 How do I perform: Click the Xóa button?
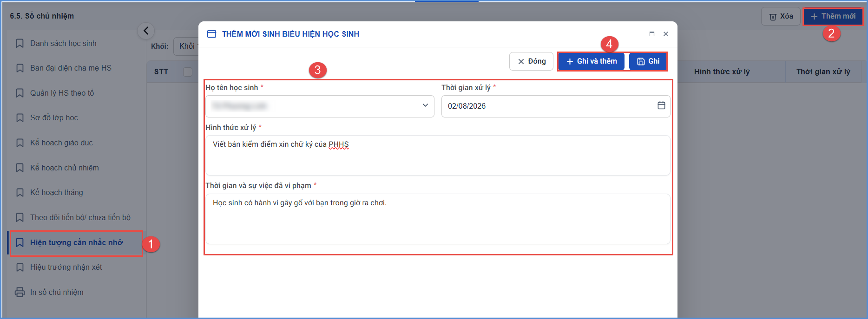tap(781, 16)
